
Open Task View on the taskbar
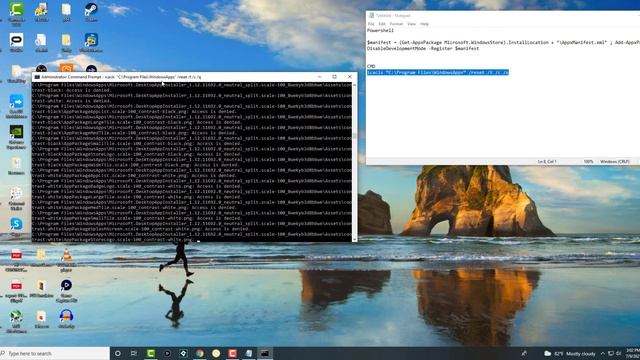coord(134,353)
